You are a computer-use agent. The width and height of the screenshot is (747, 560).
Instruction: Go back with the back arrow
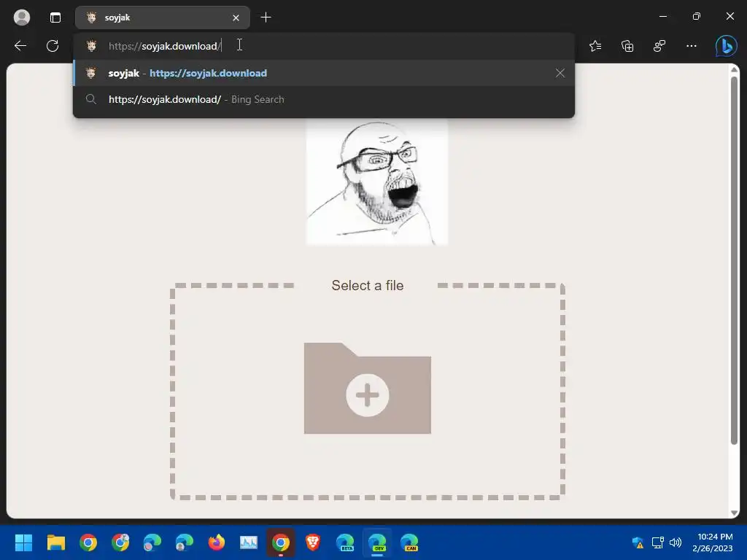point(20,46)
